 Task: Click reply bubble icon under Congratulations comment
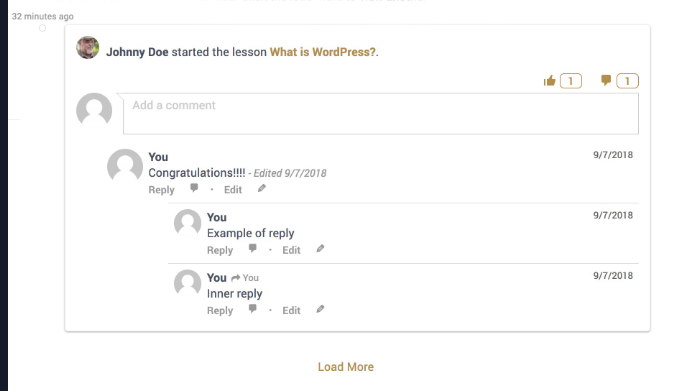pos(194,188)
